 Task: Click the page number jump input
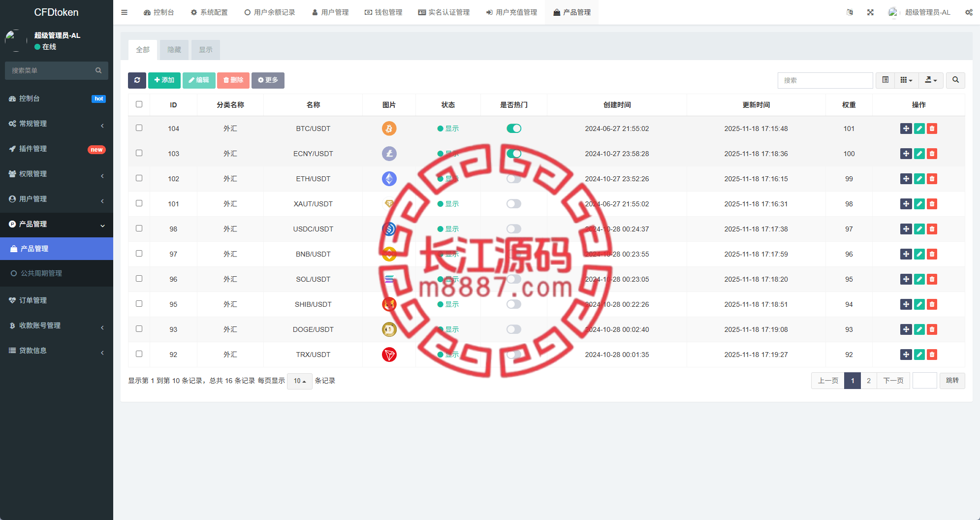924,381
